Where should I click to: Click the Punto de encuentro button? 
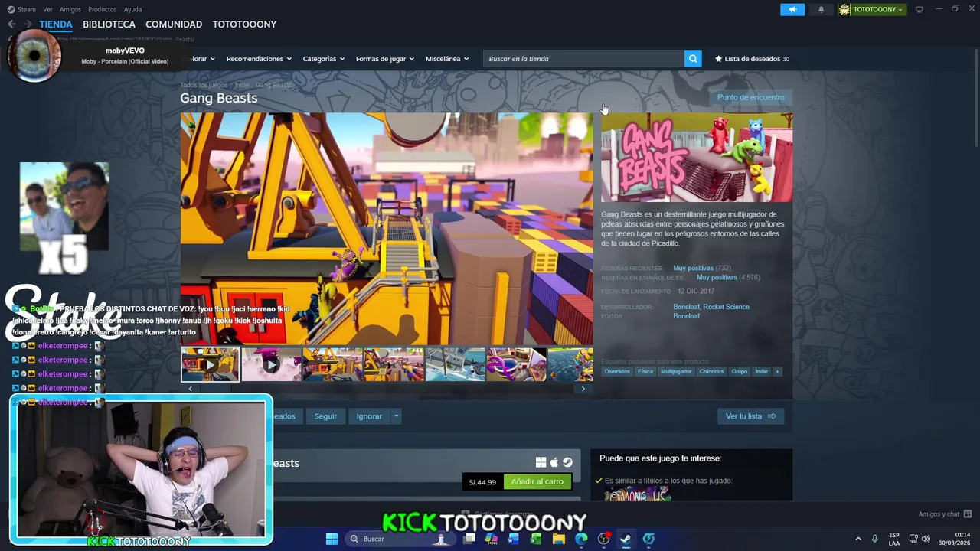coord(750,97)
